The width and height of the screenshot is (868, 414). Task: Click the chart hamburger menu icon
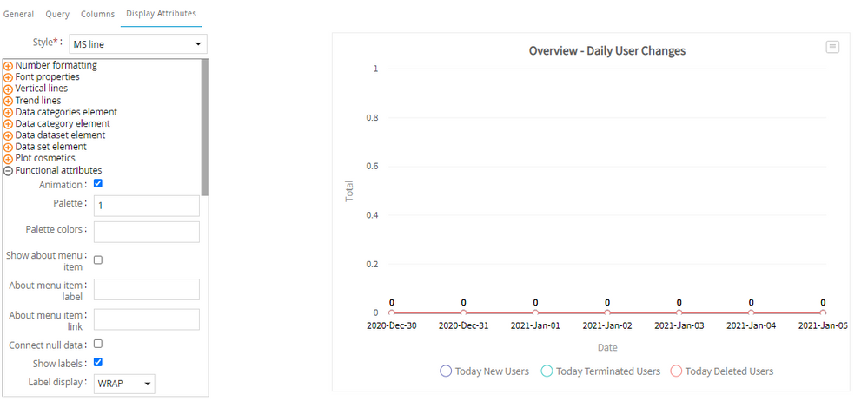832,47
